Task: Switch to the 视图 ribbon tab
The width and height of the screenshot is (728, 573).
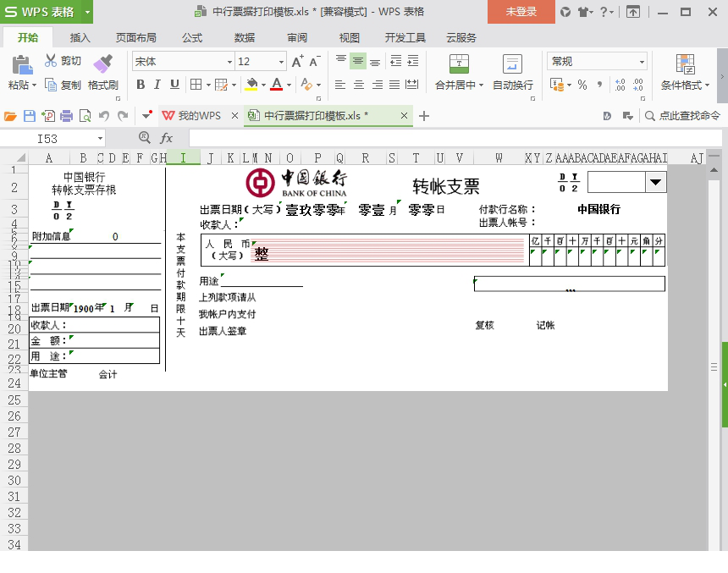Action: tap(349, 37)
